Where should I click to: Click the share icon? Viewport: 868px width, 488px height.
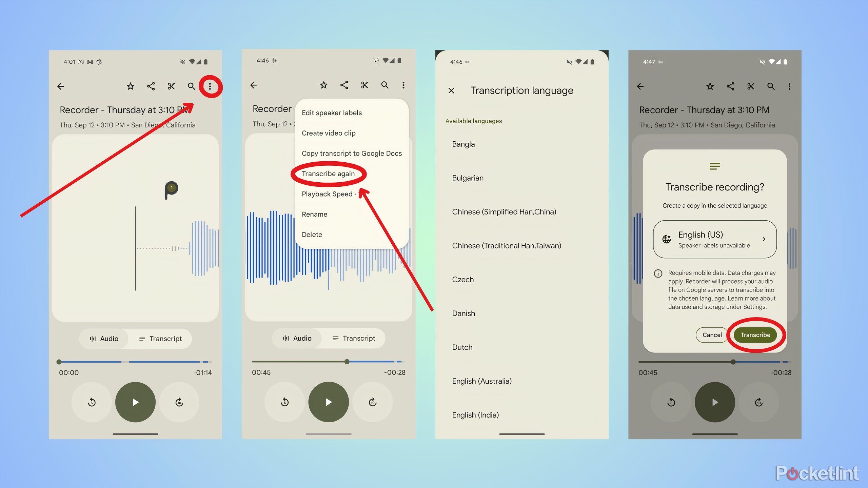tap(151, 86)
